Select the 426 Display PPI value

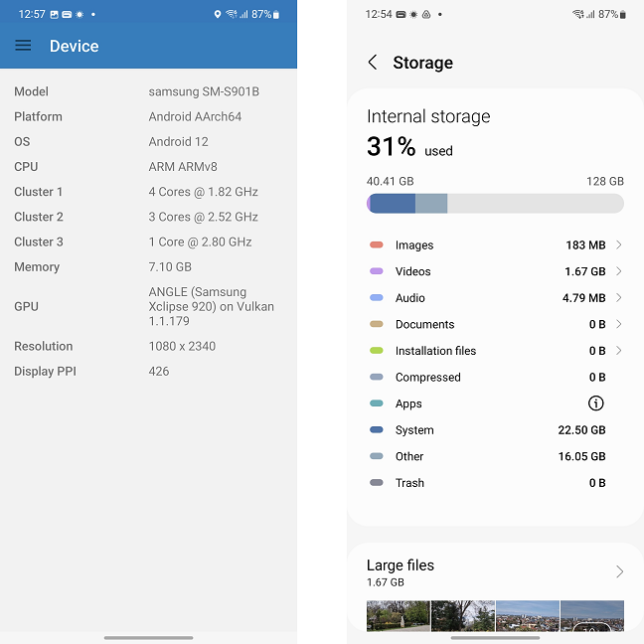coord(159,372)
